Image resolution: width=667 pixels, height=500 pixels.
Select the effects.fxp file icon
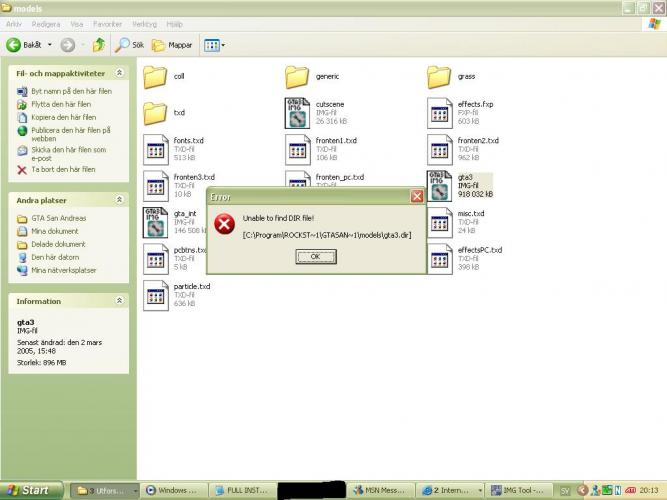[x=439, y=113]
